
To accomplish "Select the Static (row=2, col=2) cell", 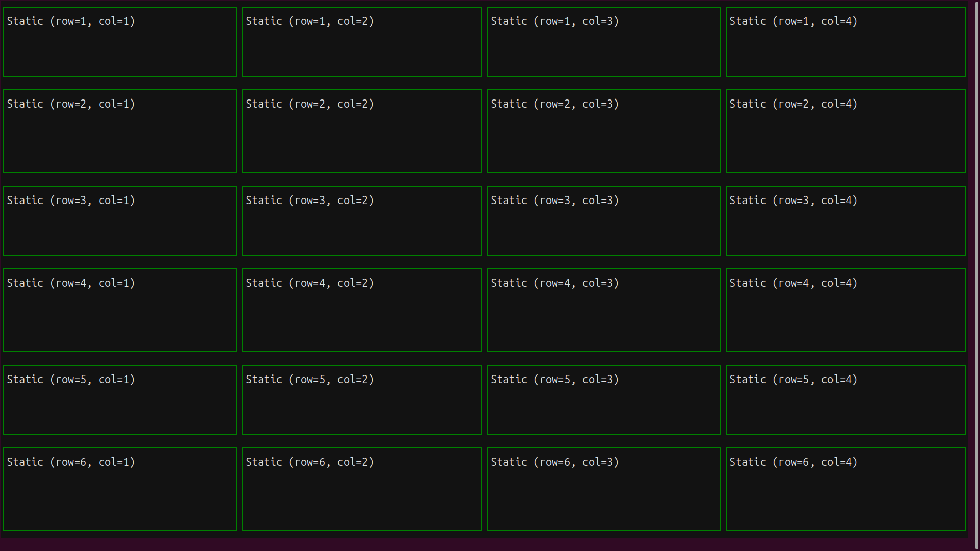I will [x=361, y=131].
